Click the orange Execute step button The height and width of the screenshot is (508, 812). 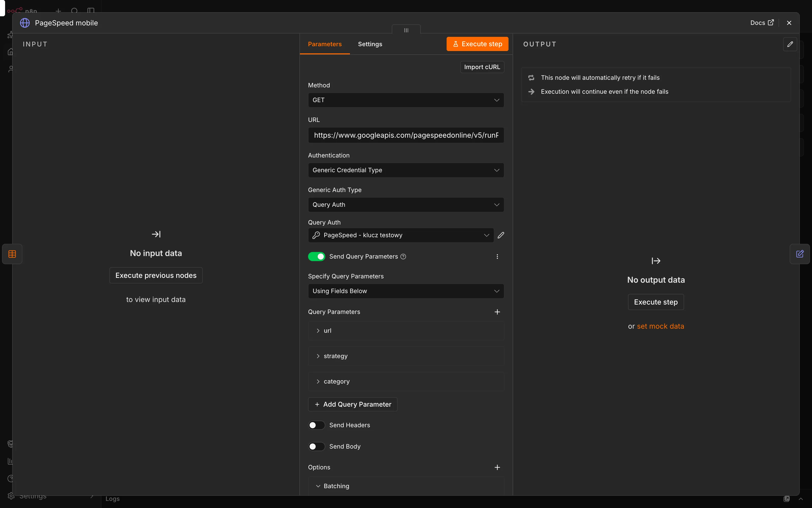pos(477,44)
